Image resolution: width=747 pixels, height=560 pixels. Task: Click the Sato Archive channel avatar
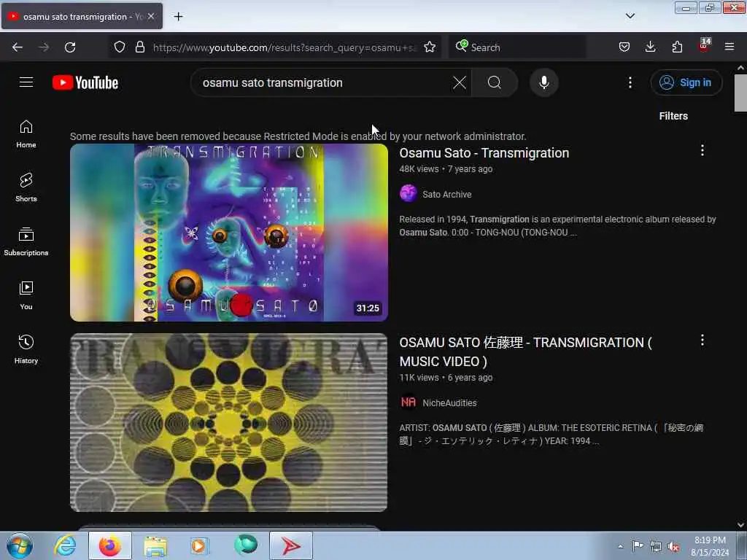pyautogui.click(x=409, y=193)
